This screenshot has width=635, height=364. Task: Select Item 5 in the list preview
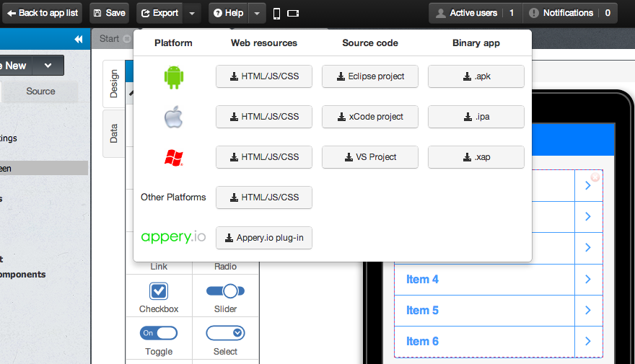pos(423,311)
